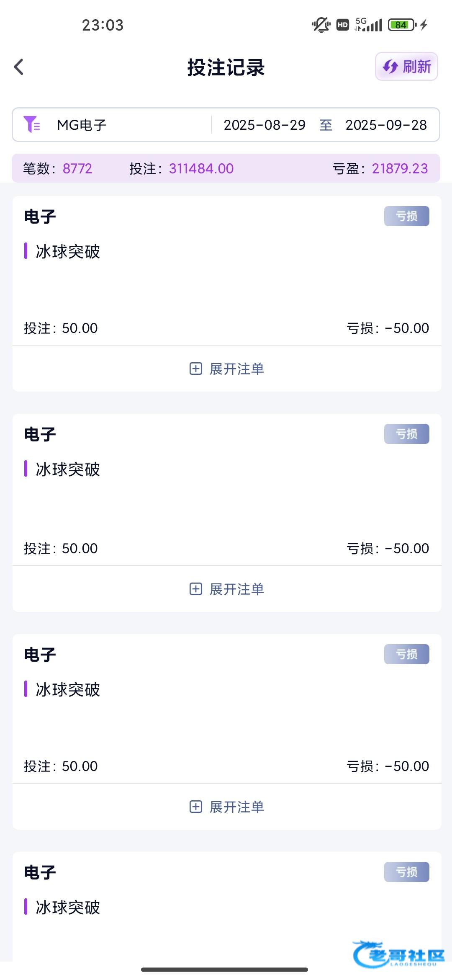This screenshot has width=452, height=980.
Task: Tap the 亏损 badge on fourth record
Action: (406, 872)
